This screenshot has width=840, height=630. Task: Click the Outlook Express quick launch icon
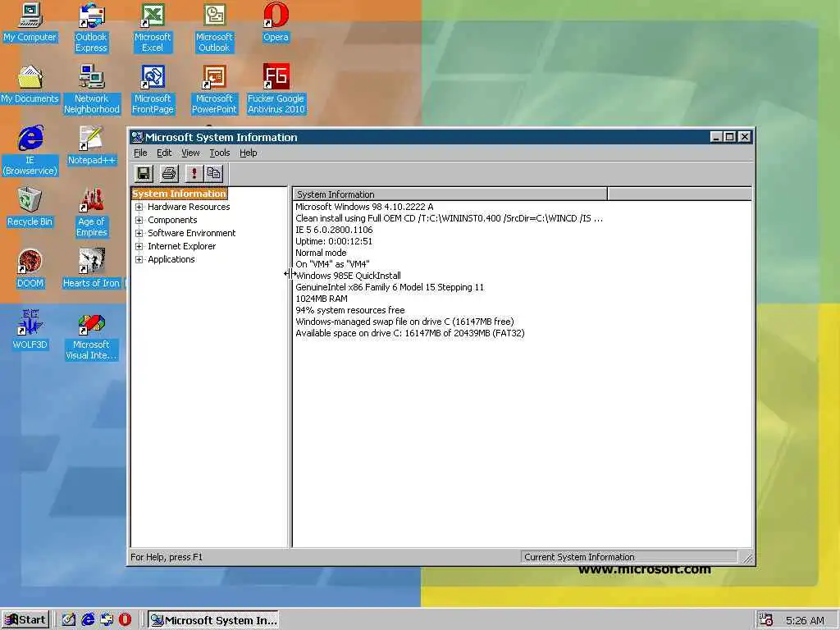point(107,620)
